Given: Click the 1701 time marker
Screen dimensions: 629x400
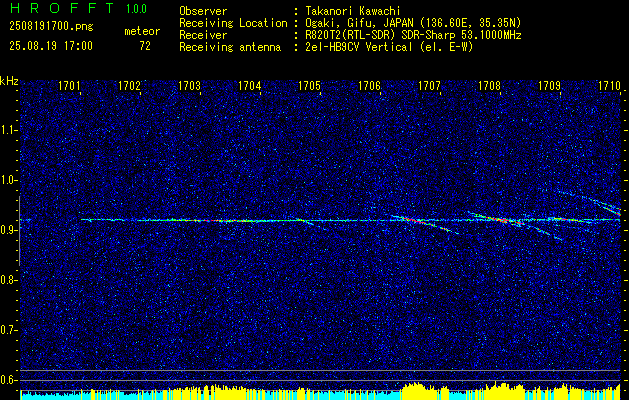Looking at the screenshot, I should click(69, 85).
